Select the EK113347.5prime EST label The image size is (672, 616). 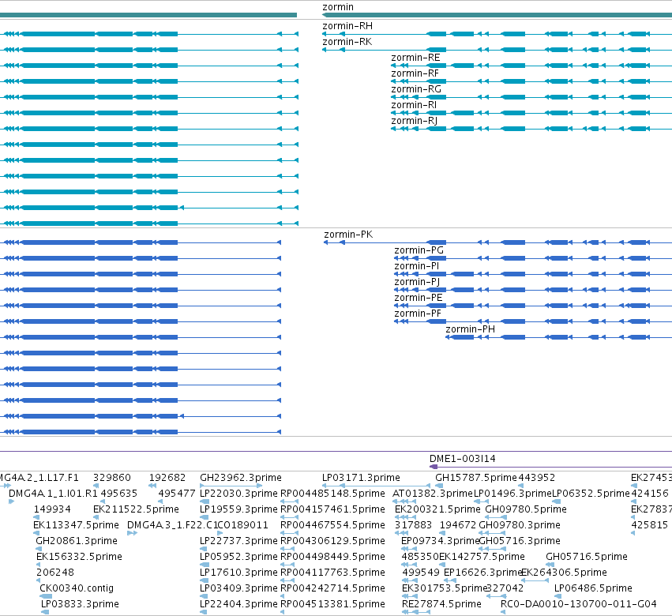point(76,525)
